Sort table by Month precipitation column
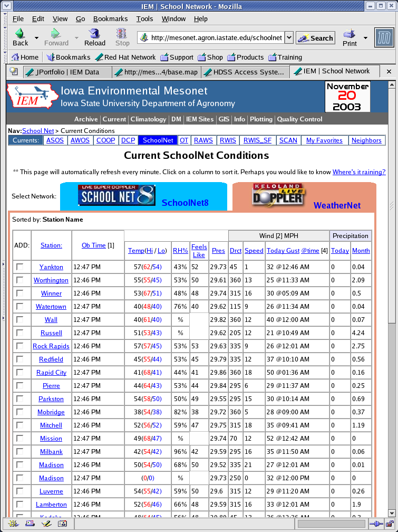 (361, 251)
